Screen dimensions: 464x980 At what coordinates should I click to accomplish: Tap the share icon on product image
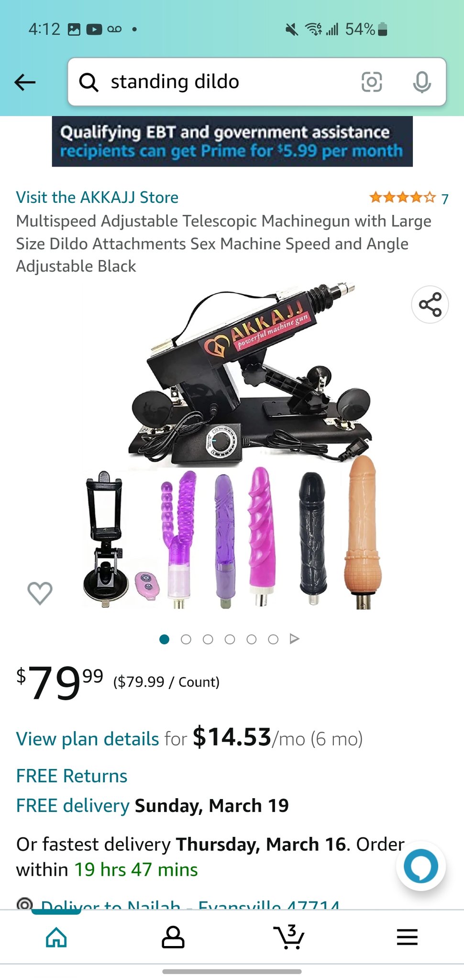pyautogui.click(x=430, y=305)
